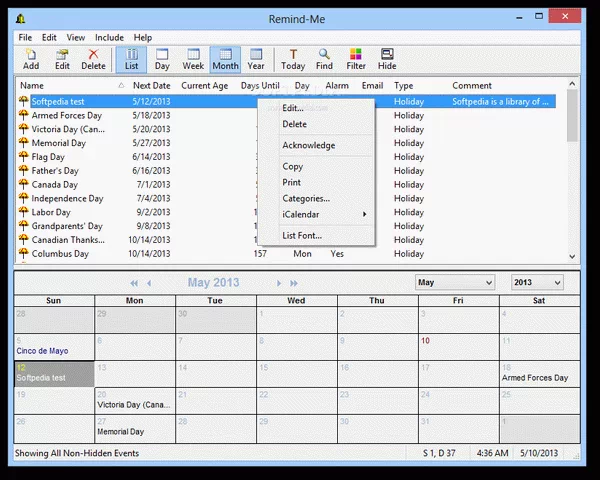Click the Add event toolbar icon

31,58
